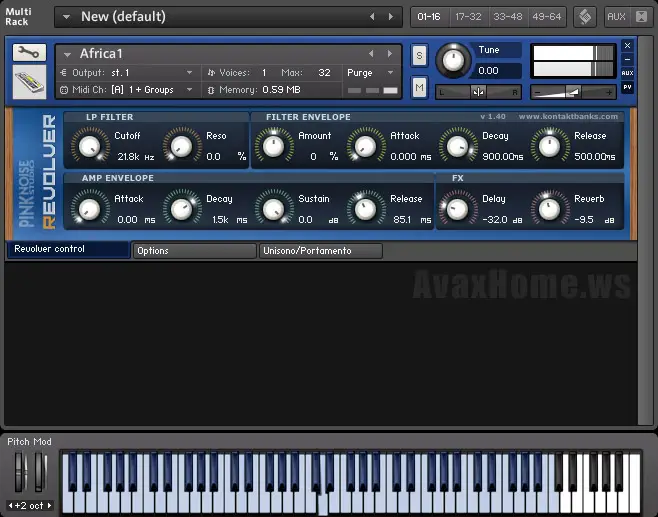
Task: Click the minimize all instruments icon
Action: pyautogui.click(x=642, y=17)
